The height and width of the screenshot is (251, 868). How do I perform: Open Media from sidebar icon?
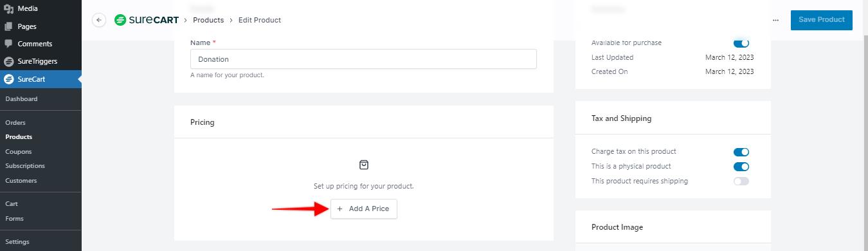pyautogui.click(x=9, y=9)
